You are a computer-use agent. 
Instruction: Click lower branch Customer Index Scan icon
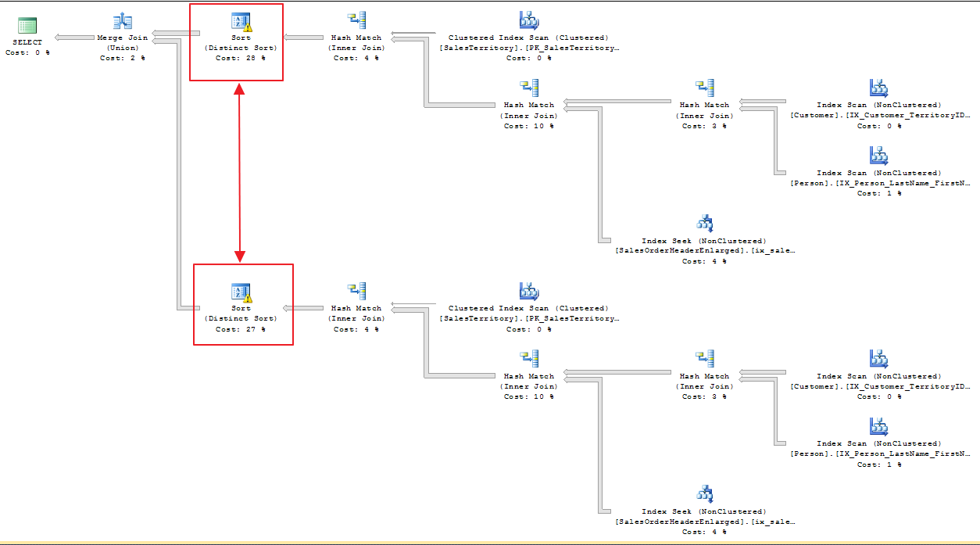[x=879, y=360]
